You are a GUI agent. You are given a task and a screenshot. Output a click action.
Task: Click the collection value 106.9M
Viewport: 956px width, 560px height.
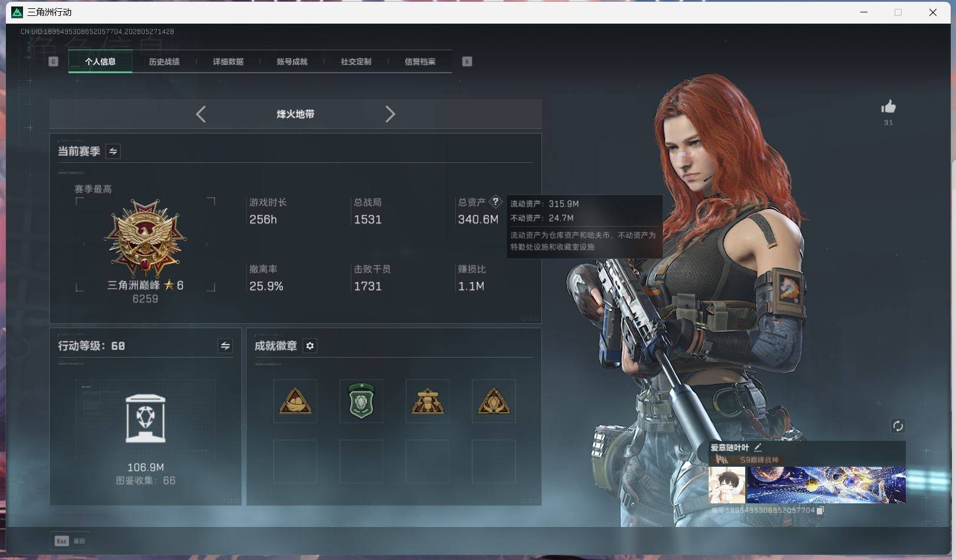pos(146,467)
